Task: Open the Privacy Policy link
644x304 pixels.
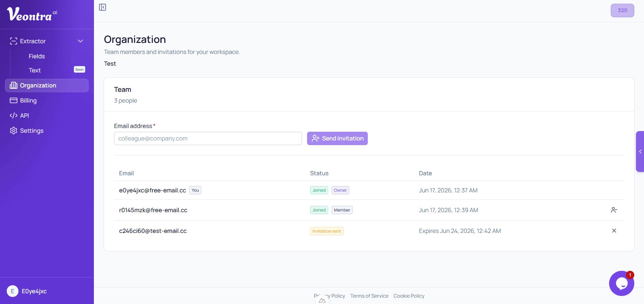Action: point(330,296)
